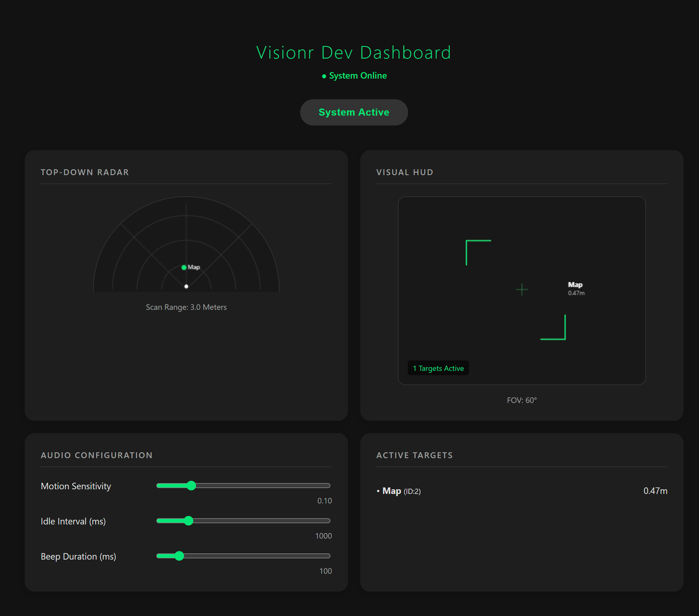This screenshot has width=699, height=616.
Task: Click the Top-Down Radar panel heading
Action: tap(85, 172)
